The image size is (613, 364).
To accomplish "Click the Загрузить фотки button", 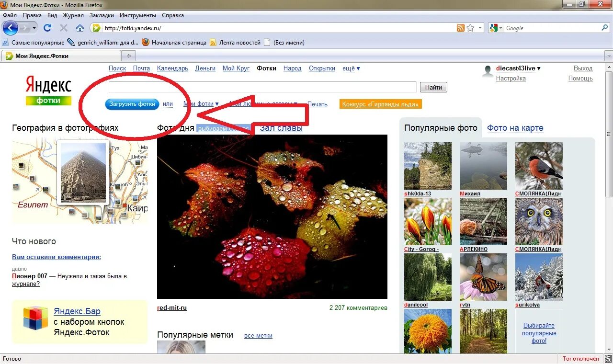I will [x=132, y=103].
